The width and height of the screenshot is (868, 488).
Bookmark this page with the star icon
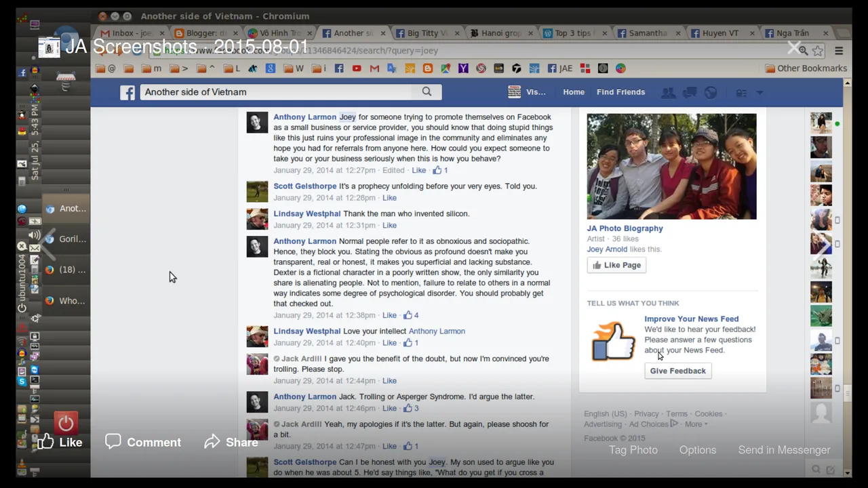(x=818, y=51)
